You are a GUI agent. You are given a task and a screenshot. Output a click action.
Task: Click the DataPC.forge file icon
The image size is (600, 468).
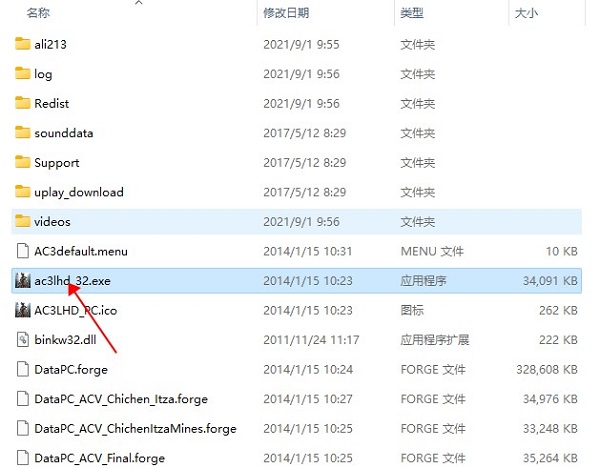click(24, 369)
